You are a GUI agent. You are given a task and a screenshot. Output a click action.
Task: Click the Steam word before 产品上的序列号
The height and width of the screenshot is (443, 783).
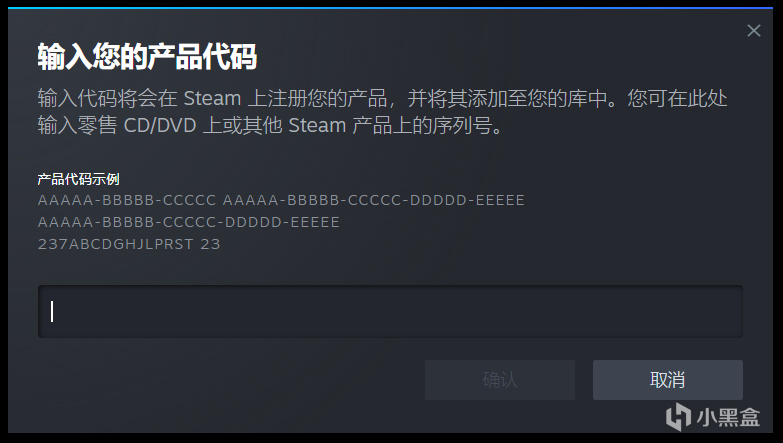317,125
